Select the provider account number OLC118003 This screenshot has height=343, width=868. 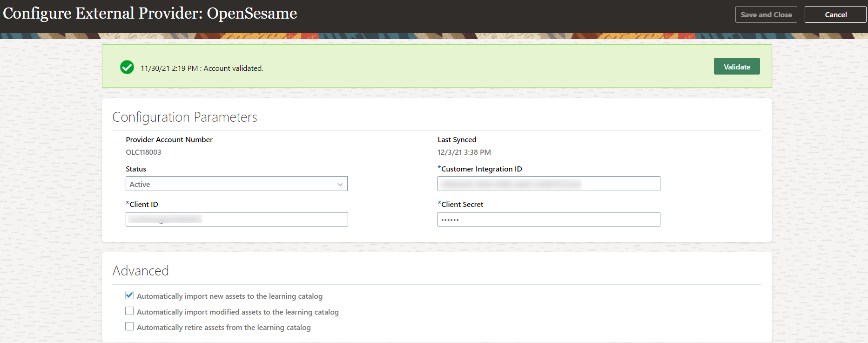(143, 152)
